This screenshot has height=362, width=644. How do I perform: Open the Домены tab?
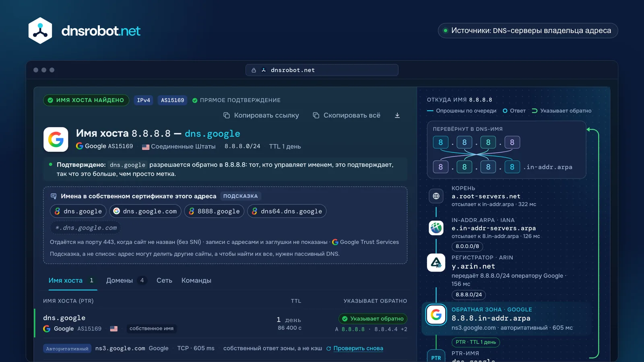[126, 280]
